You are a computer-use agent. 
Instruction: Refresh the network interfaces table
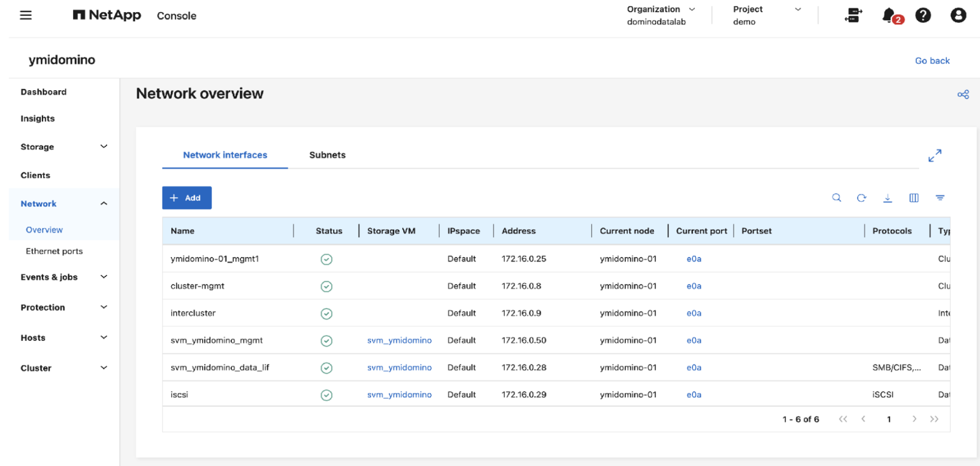coord(862,198)
